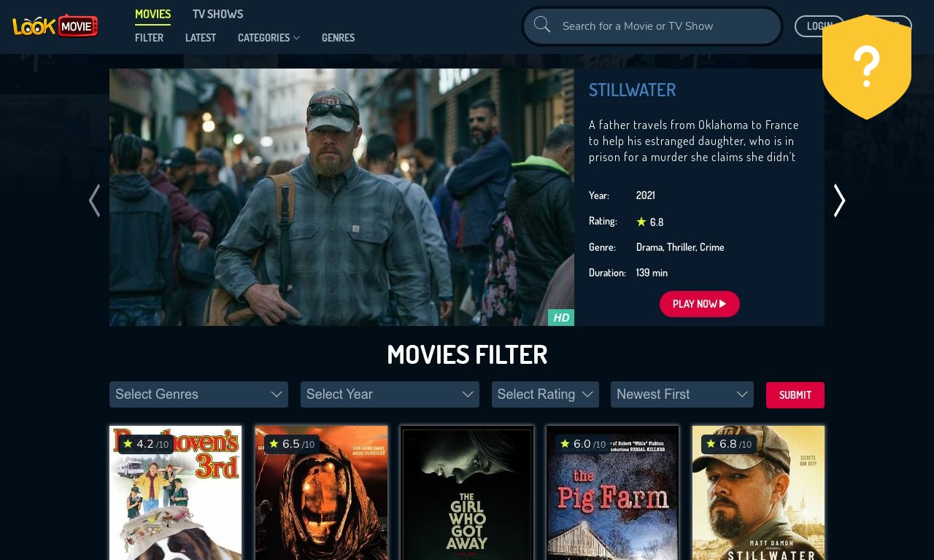Open the Beethoven's 3rd poster

coord(175,493)
